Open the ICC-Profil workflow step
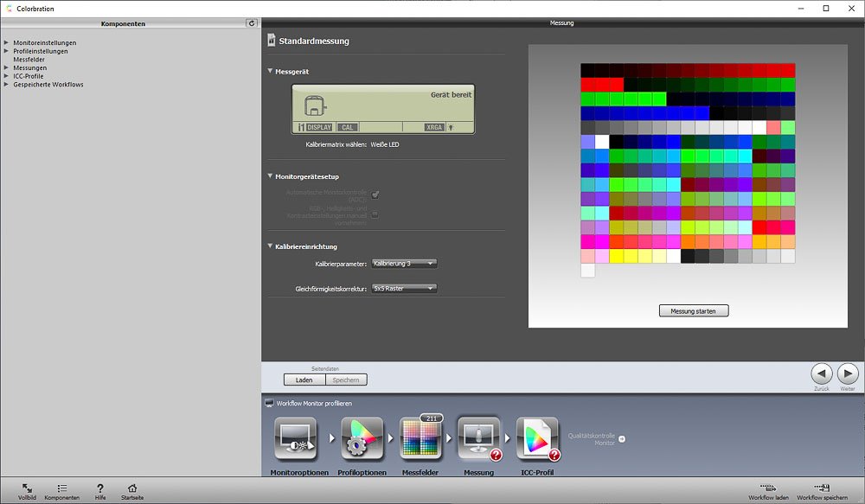 (537, 439)
